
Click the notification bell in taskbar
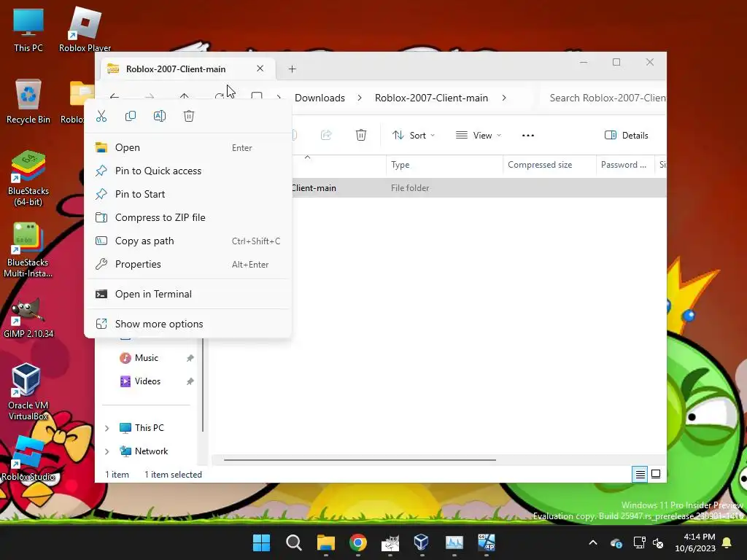[727, 542]
